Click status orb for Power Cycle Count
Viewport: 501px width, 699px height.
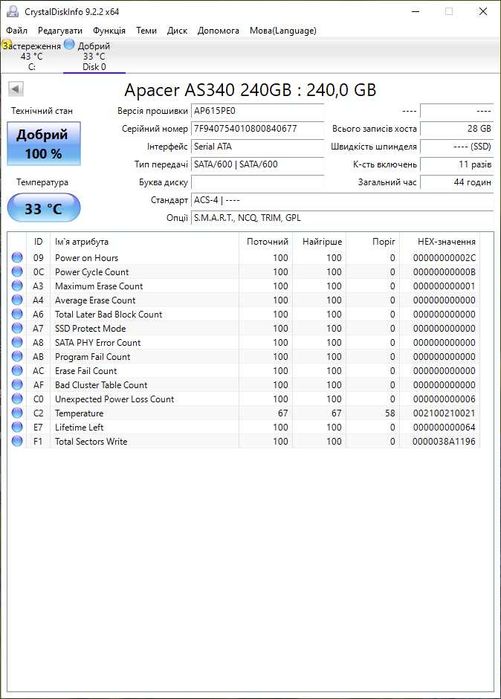pyautogui.click(x=17, y=271)
